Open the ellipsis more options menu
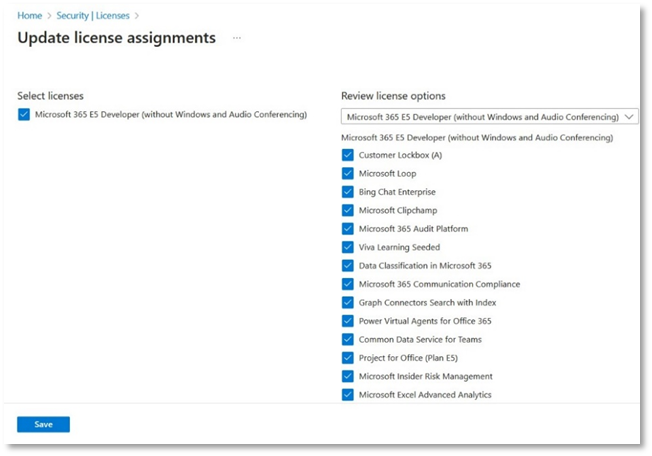 (x=237, y=38)
